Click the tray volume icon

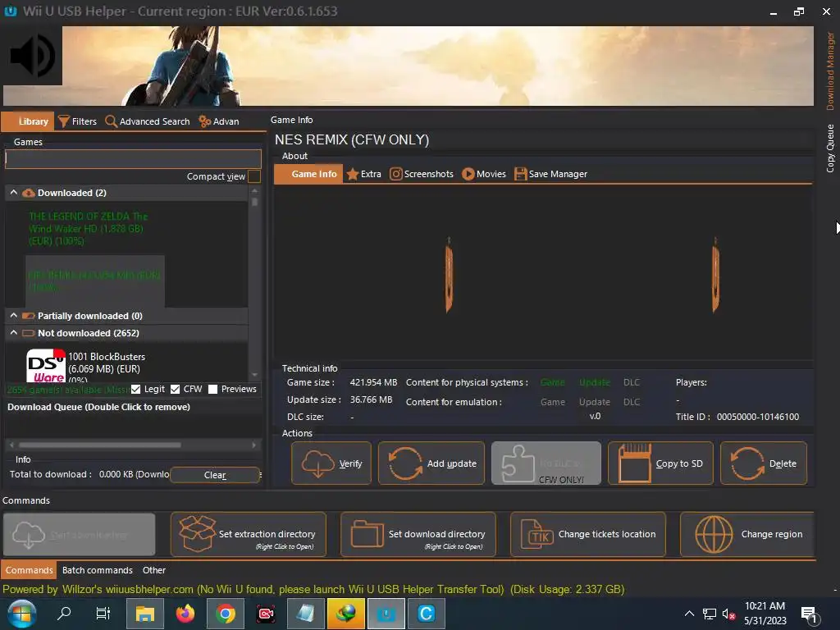(x=728, y=614)
